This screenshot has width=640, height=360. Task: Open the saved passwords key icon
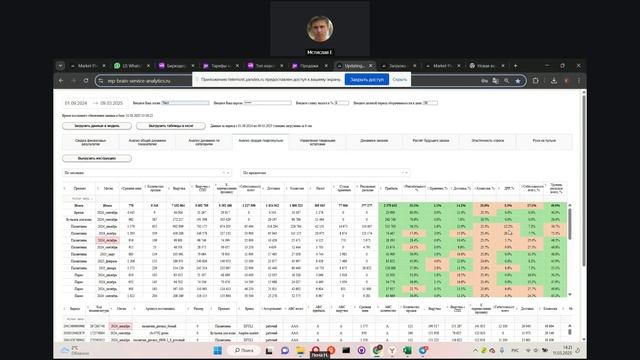(x=484, y=81)
